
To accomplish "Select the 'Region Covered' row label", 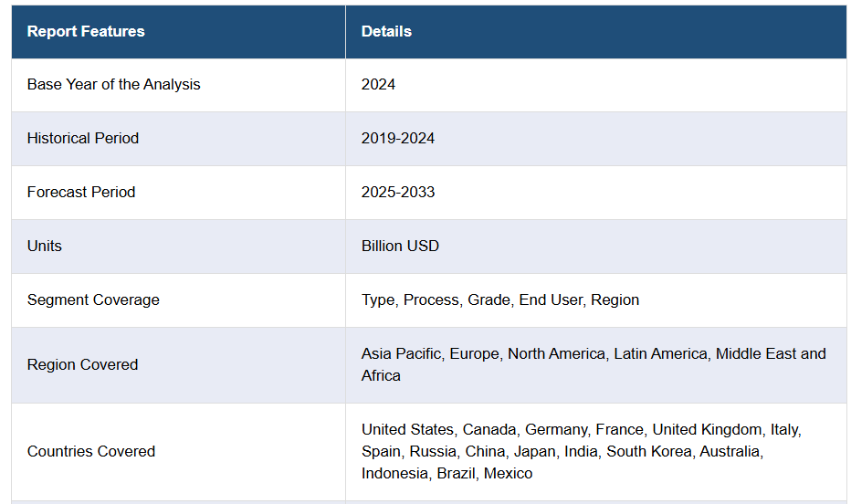I will point(82,364).
